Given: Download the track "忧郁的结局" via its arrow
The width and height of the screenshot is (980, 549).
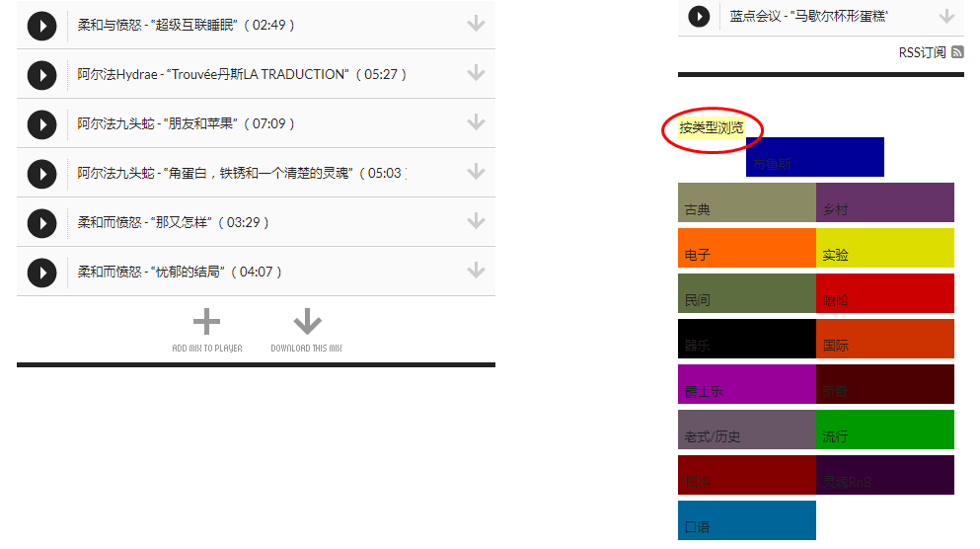Looking at the screenshot, I should (477, 271).
